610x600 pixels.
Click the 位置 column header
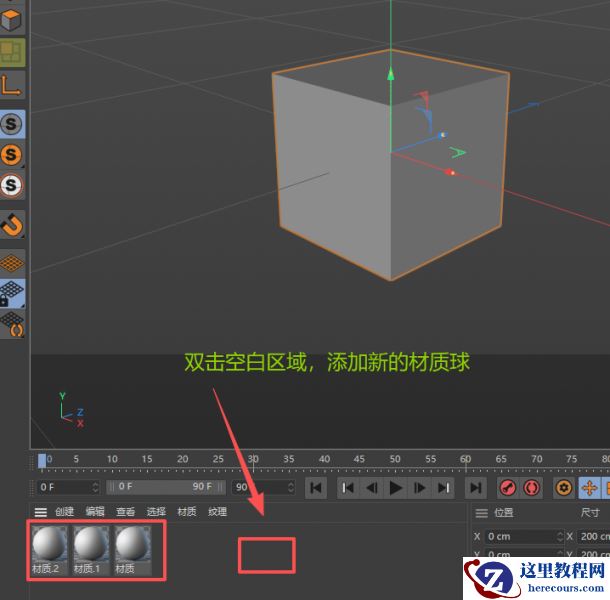[504, 513]
